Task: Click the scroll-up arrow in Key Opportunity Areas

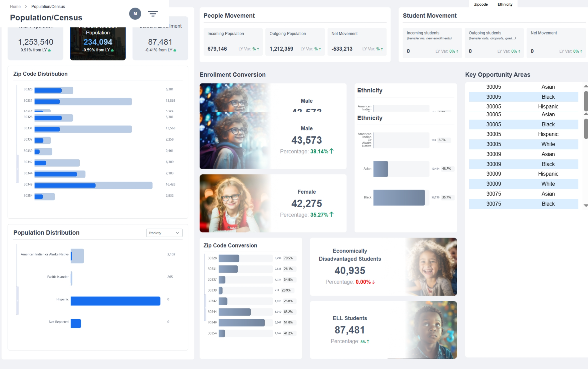Action: click(x=586, y=86)
